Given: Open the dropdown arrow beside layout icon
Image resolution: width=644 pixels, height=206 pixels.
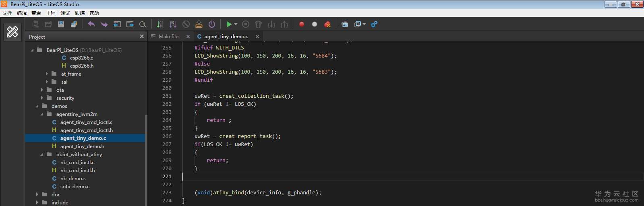Looking at the screenshot, I should 364,24.
